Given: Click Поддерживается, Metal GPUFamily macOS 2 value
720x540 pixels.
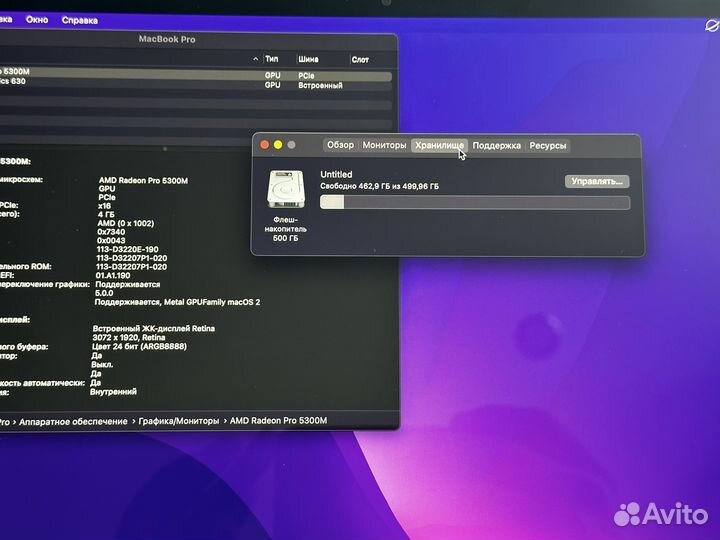Looking at the screenshot, I should (x=177, y=302).
